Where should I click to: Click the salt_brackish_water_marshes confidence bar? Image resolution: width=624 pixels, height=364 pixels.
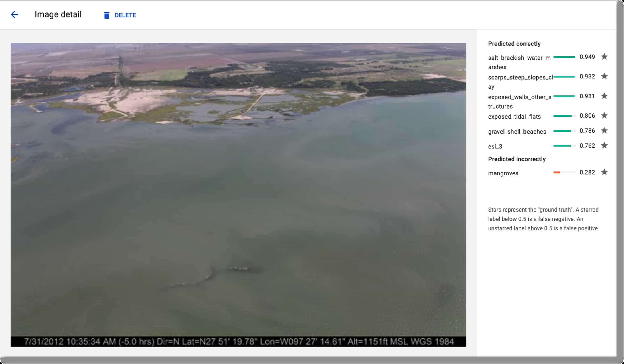coord(564,57)
